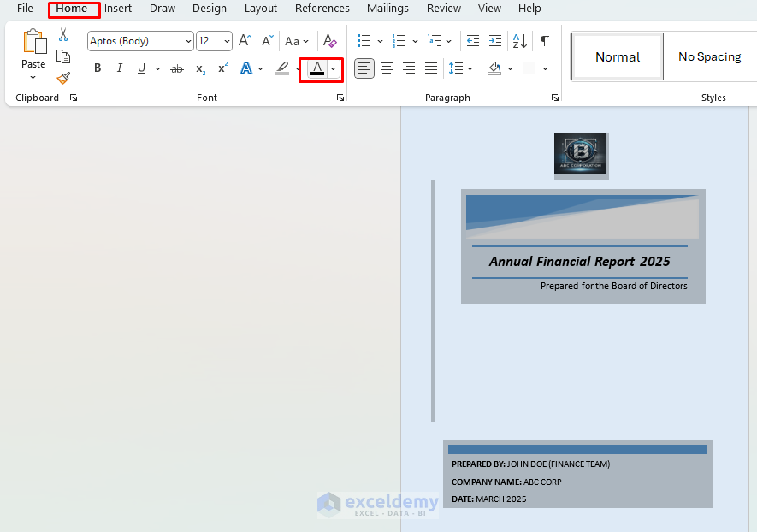The height and width of the screenshot is (532, 757).
Task: Toggle Underline formatting
Action: click(x=141, y=68)
